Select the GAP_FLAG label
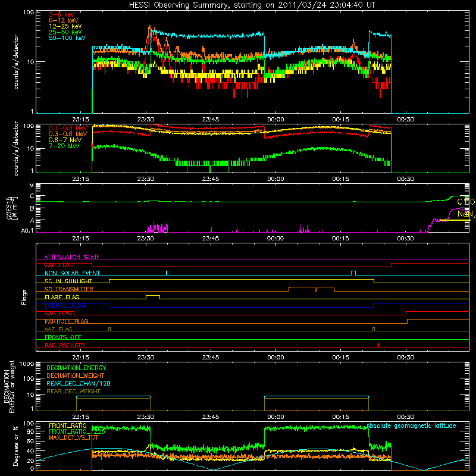476x476 pixels. (58, 265)
